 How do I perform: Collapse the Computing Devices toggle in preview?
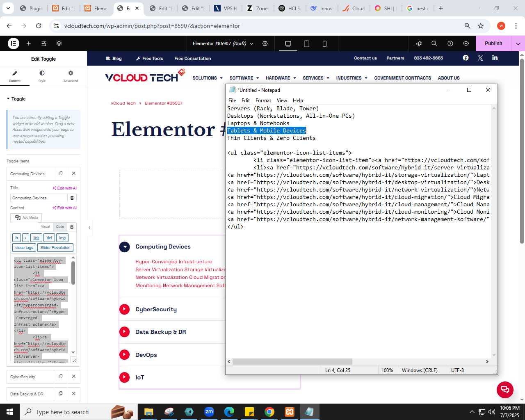[x=125, y=247]
